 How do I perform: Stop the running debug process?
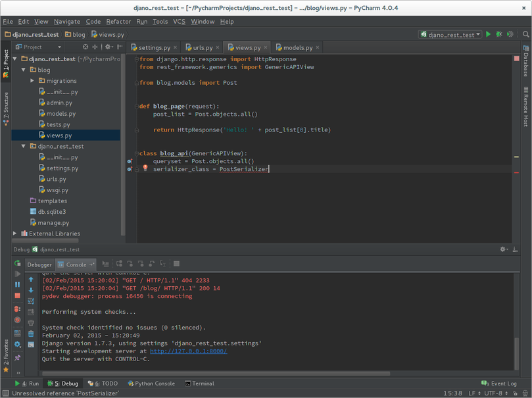(17, 295)
